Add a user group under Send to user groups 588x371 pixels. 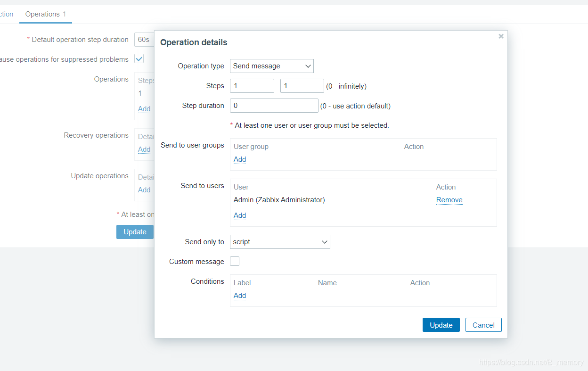240,159
